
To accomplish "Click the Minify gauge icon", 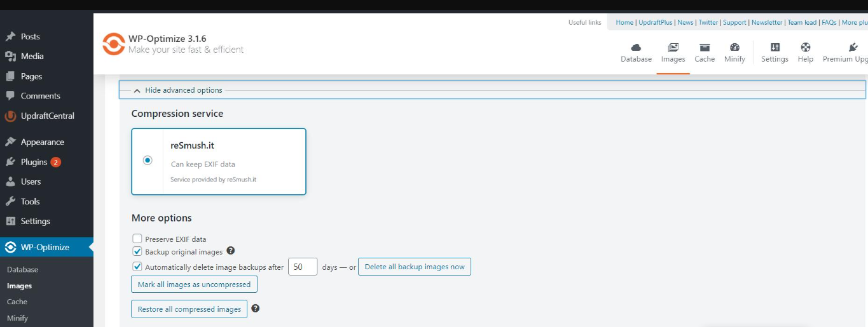I will [734, 47].
